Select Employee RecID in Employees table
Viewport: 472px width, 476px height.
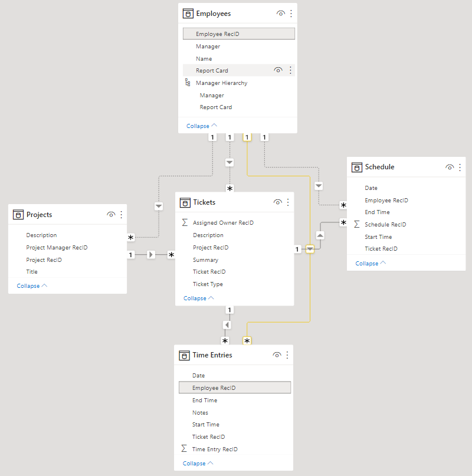pos(239,34)
